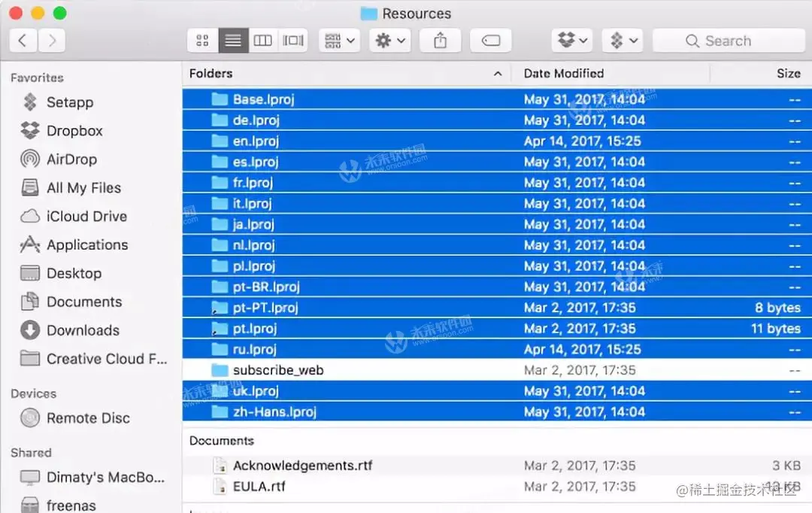The width and height of the screenshot is (812, 513).
Task: Select the it.lproj folder
Action: [497, 203]
